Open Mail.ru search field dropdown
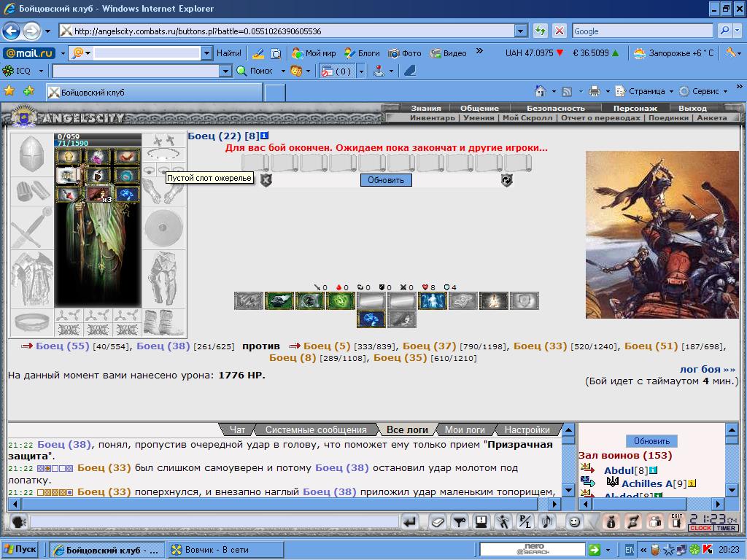The image size is (747, 560). [206, 52]
